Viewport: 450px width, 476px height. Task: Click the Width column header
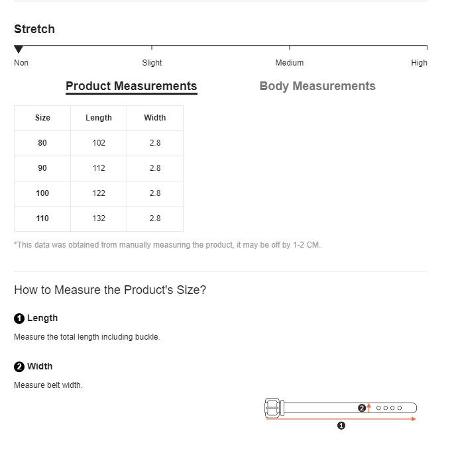tap(155, 118)
